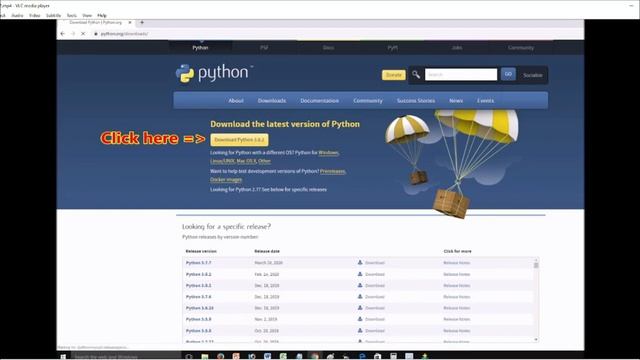Click the download icon for Python 3.8.1

[x=360, y=285]
